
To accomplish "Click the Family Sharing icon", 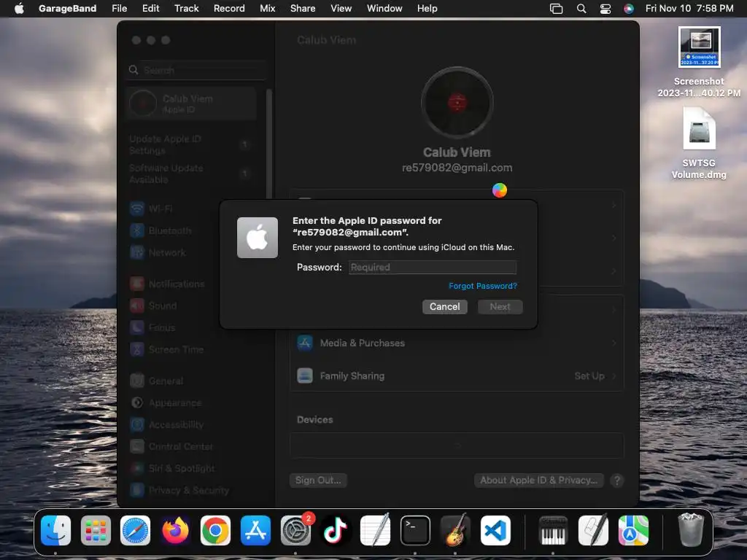I will (x=305, y=376).
